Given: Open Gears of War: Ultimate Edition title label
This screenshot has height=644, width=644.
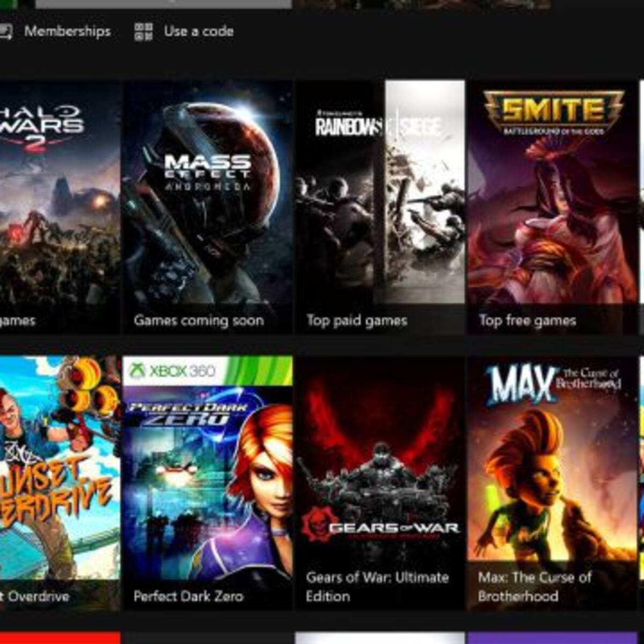Looking at the screenshot, I should (x=377, y=587).
